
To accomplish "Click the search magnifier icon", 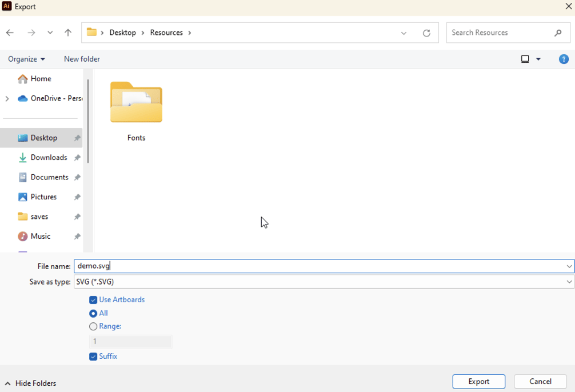I will pos(557,33).
